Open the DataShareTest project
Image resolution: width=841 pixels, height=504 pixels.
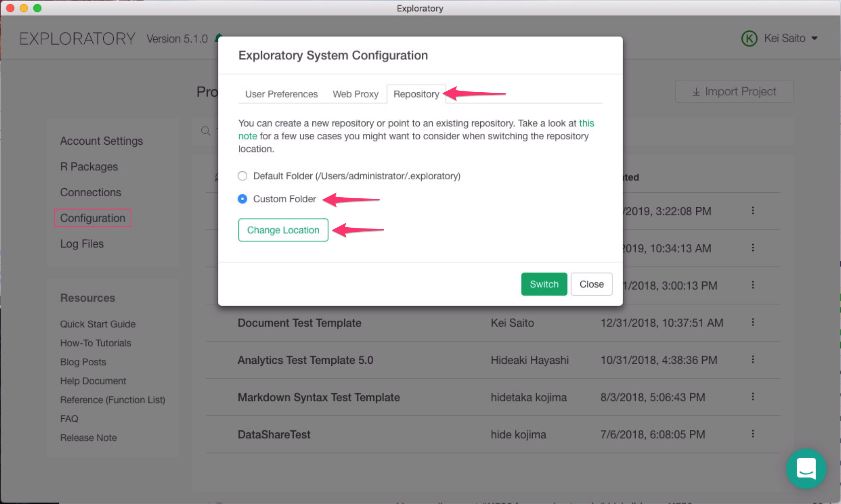point(274,434)
